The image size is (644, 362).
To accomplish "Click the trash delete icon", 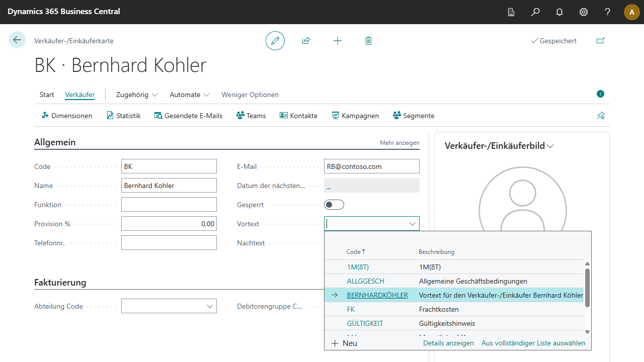I will point(368,41).
